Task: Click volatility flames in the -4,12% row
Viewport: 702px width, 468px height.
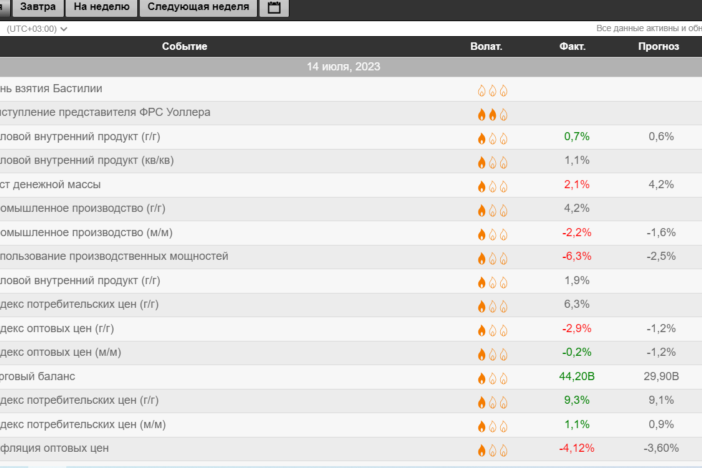Action: (492, 451)
